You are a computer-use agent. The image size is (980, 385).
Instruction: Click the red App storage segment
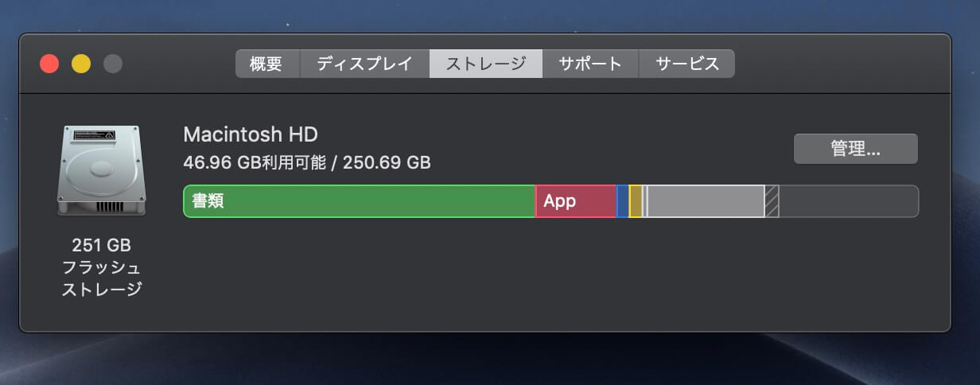click(x=576, y=201)
